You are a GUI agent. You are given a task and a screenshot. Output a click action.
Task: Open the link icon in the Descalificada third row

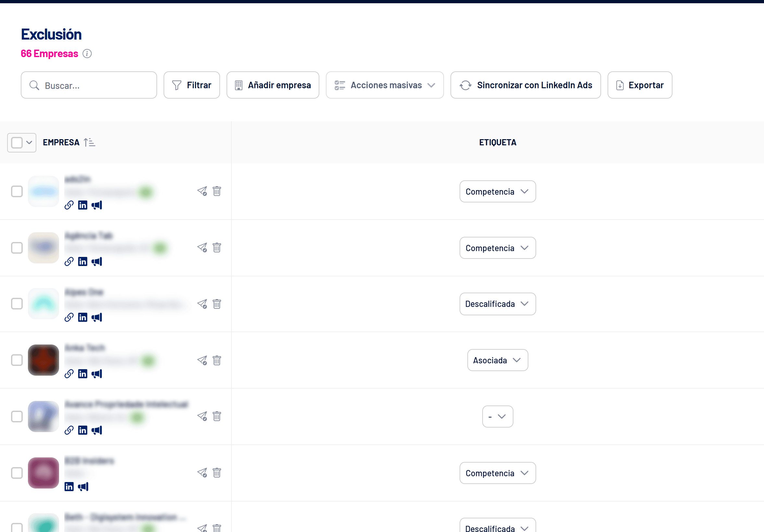point(69,318)
